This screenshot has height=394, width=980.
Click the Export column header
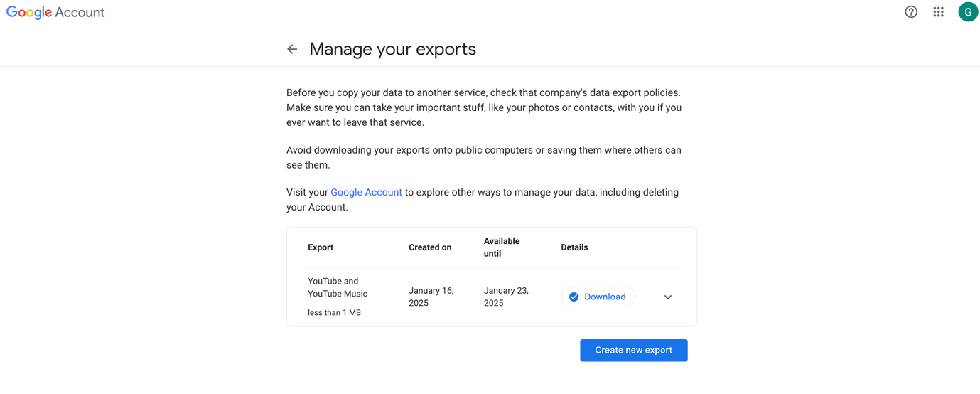coord(321,247)
